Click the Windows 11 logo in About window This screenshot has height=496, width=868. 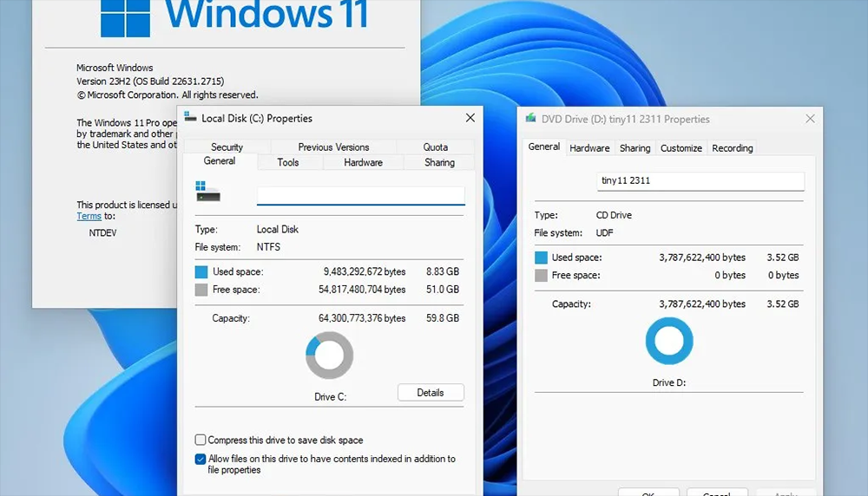[x=125, y=18]
